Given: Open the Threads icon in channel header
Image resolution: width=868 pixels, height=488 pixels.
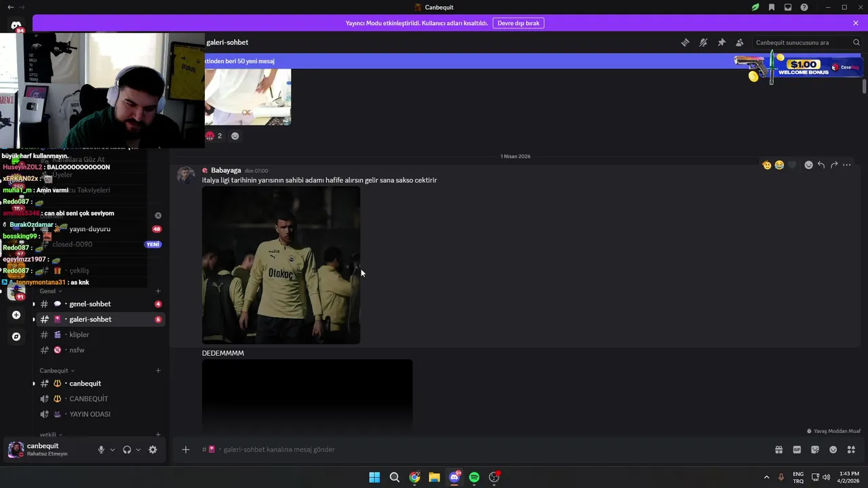Looking at the screenshot, I should (685, 42).
